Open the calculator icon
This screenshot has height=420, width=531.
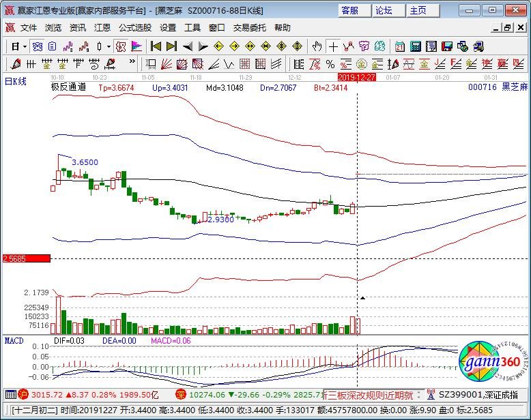click(416, 46)
